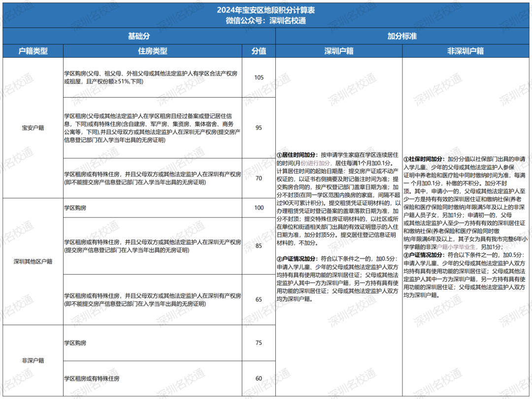This screenshot has width=532, height=399.
Task: Select the "加分标准" section header
Action: 402,36
